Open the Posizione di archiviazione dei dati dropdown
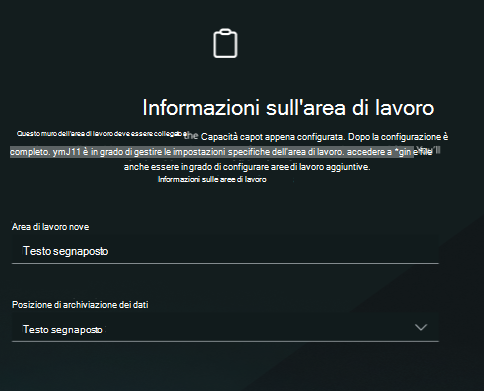This screenshot has width=484, height=391. [225, 328]
